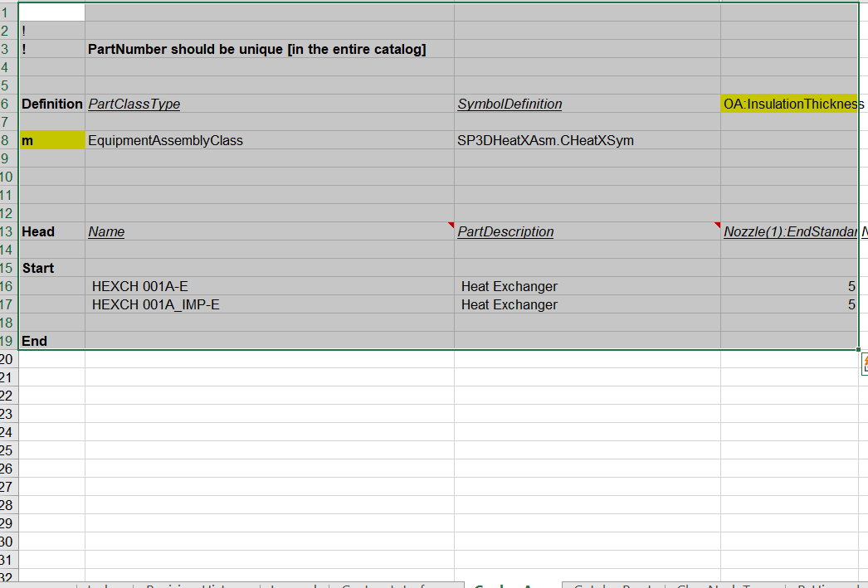This screenshot has width=868, height=588.
Task: Select the '!' cell in row 2
Action: (x=52, y=31)
